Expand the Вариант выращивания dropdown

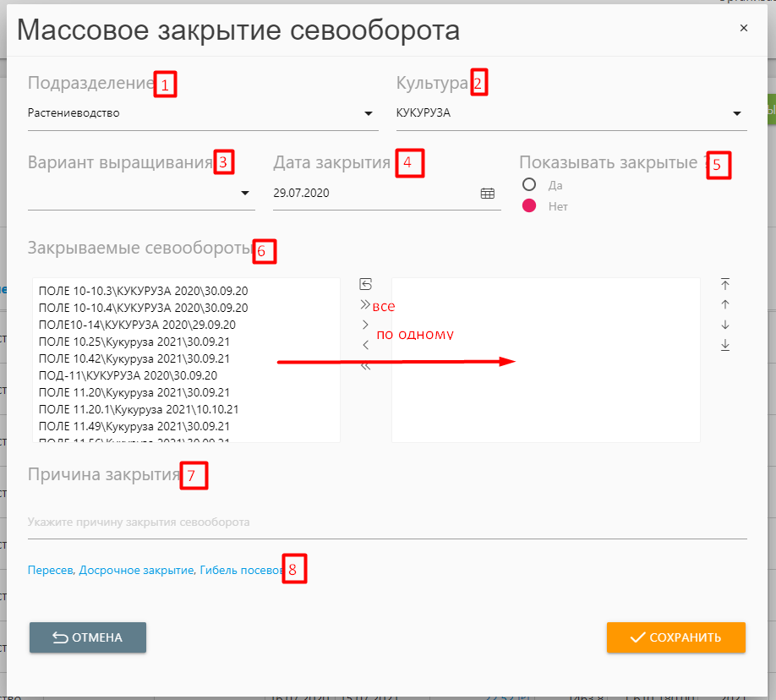[x=246, y=194]
